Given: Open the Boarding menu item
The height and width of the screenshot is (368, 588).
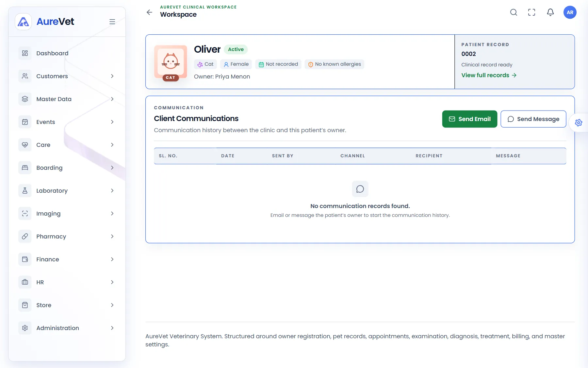Looking at the screenshot, I should pos(67,168).
